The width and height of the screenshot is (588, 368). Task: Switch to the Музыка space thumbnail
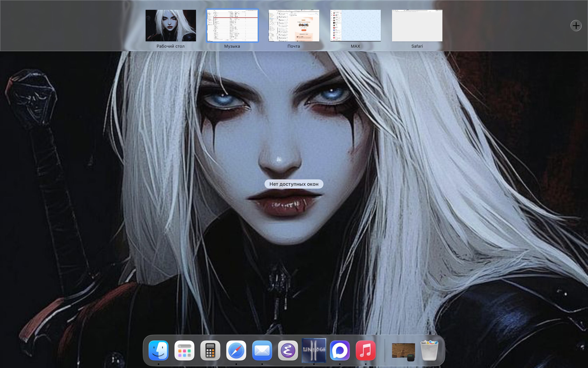click(232, 26)
